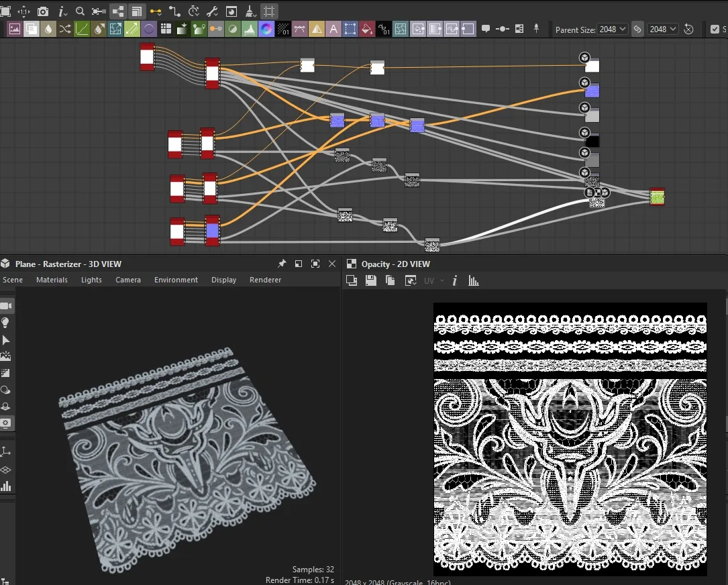The image size is (728, 585).
Task: Toggle the histogram in 2D View
Action: [474, 280]
